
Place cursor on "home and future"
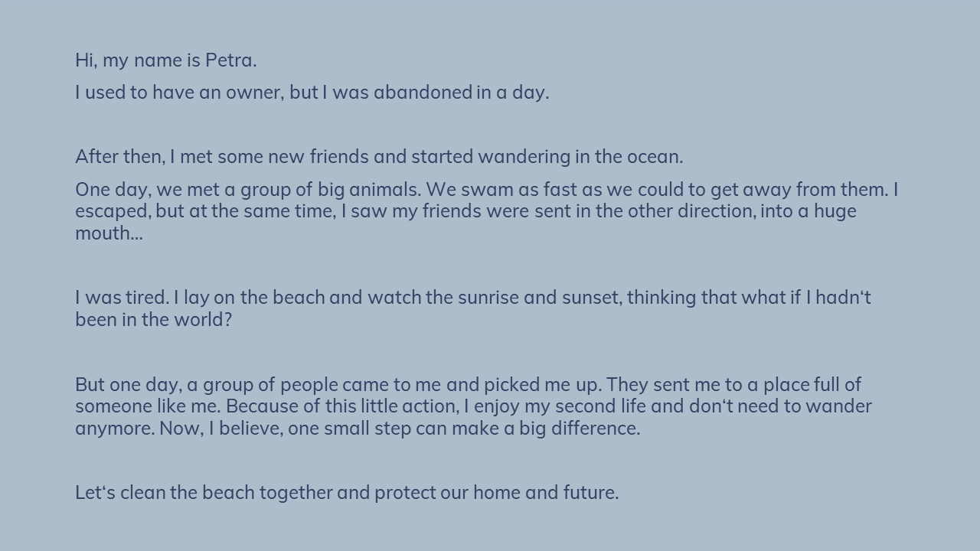pyautogui.click(x=544, y=493)
